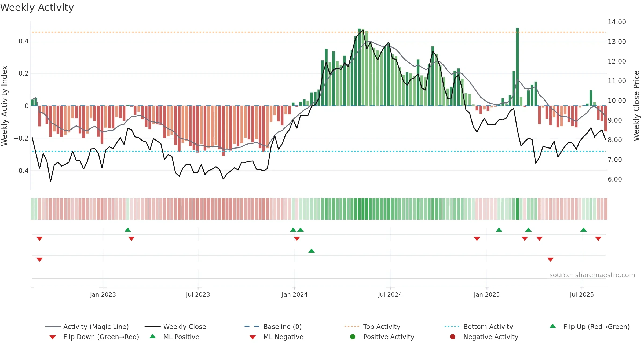Click the Flip Down red triangle legend icon
The width and height of the screenshot is (644, 362).
click(x=53, y=337)
